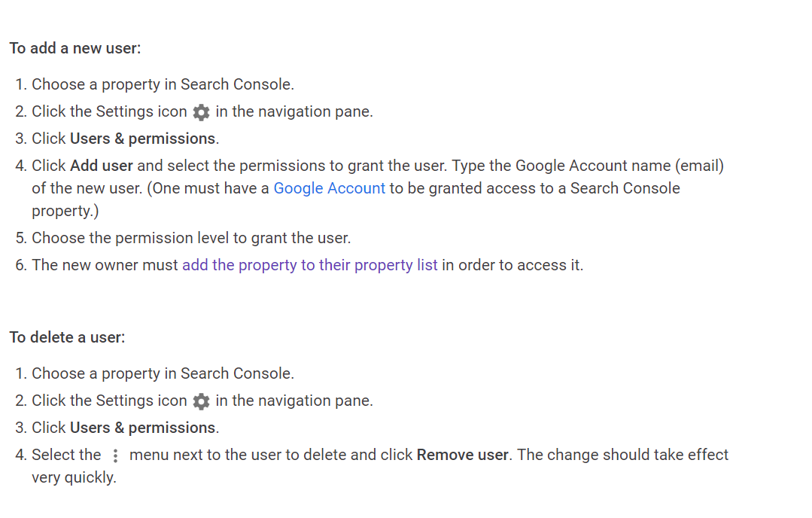The height and width of the screenshot is (518, 812).
Task: Click 'in the navigation pane' in add-user step 2
Action: tap(294, 111)
